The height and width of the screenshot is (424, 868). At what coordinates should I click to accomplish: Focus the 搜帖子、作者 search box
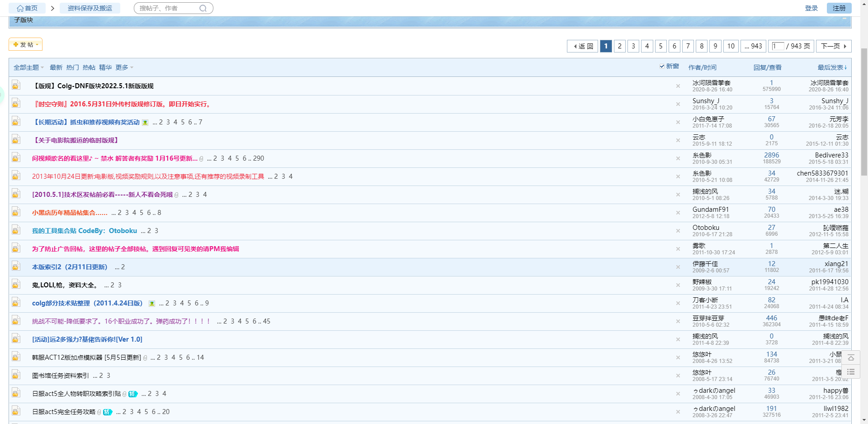tap(167, 8)
